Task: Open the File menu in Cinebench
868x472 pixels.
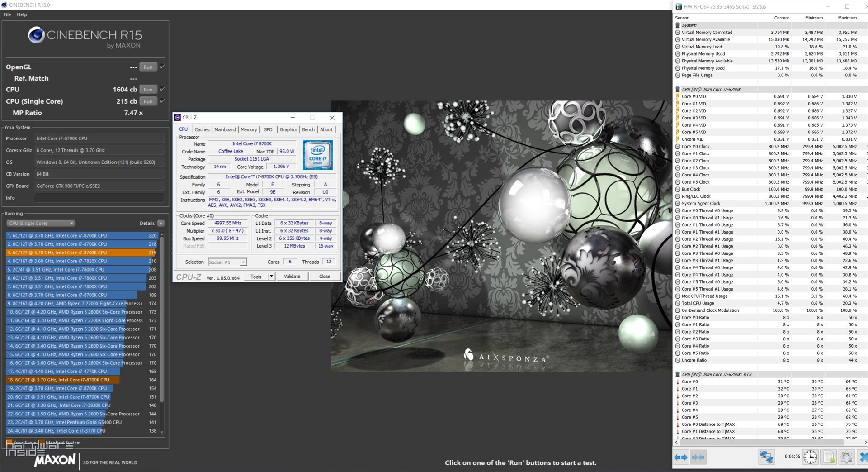Action: coord(7,14)
